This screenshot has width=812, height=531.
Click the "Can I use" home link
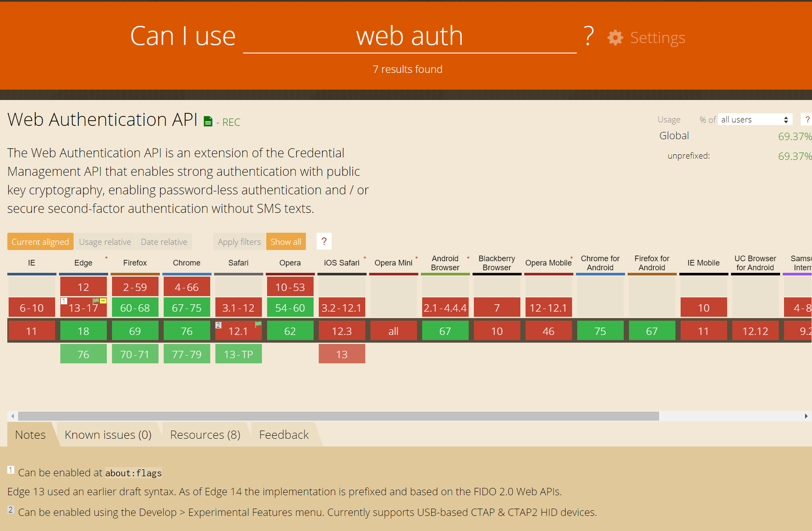(x=183, y=36)
